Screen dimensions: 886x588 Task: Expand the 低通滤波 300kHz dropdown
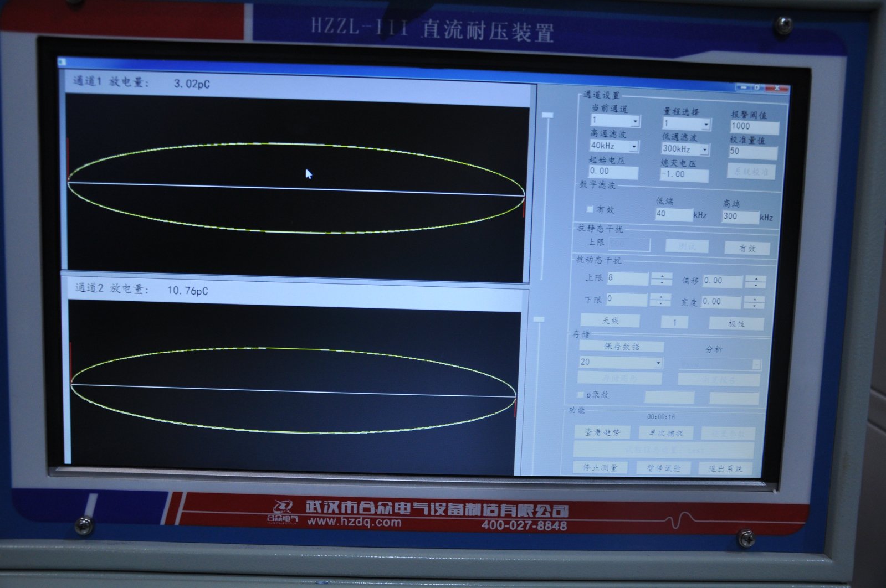tap(704, 149)
